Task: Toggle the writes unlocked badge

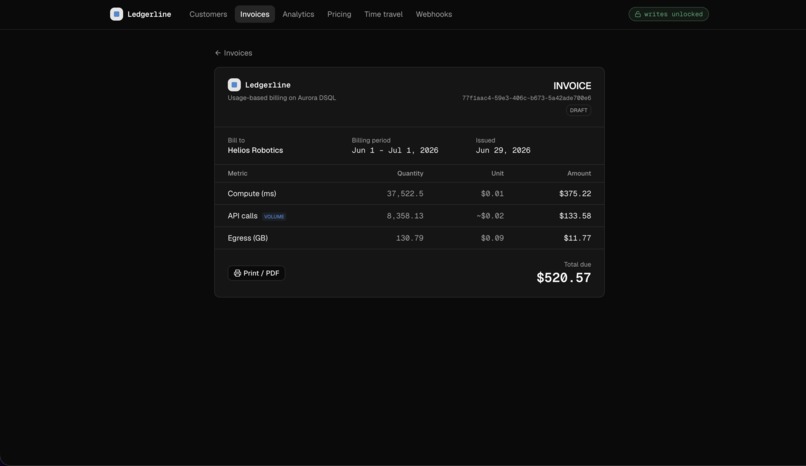Action: click(x=668, y=14)
